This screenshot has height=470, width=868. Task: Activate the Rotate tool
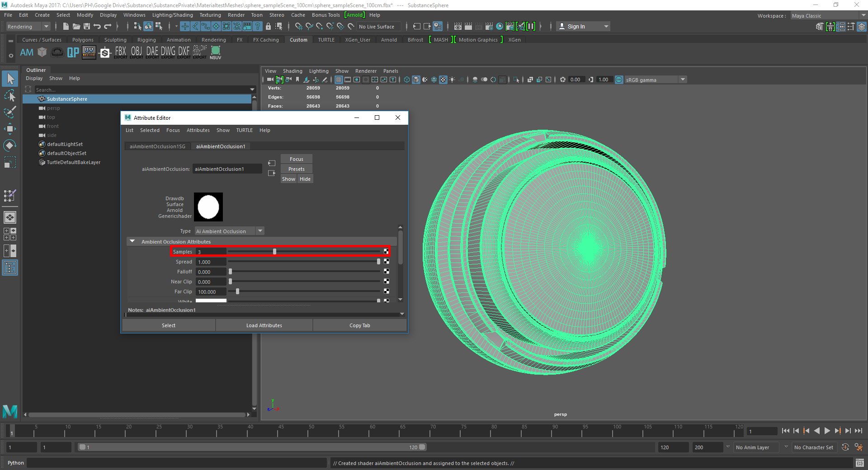[x=10, y=146]
